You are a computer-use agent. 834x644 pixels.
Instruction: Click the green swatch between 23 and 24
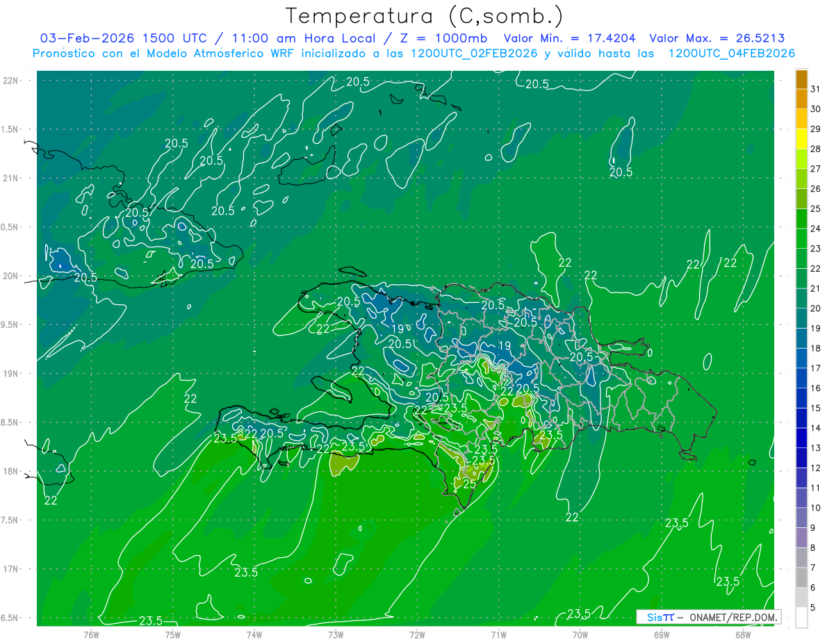tap(801, 239)
